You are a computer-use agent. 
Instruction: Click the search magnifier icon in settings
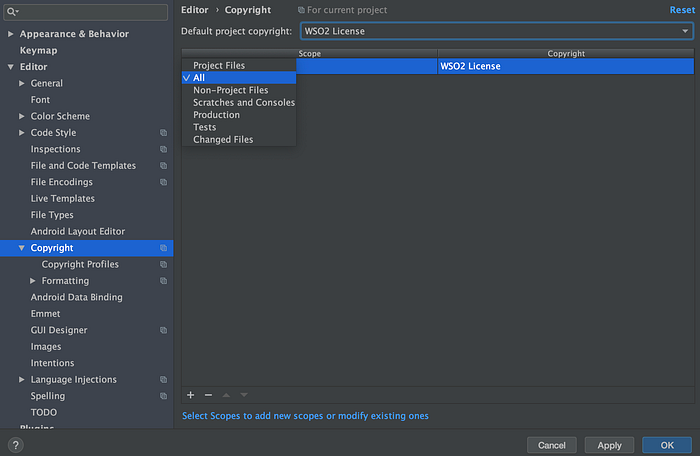point(12,12)
